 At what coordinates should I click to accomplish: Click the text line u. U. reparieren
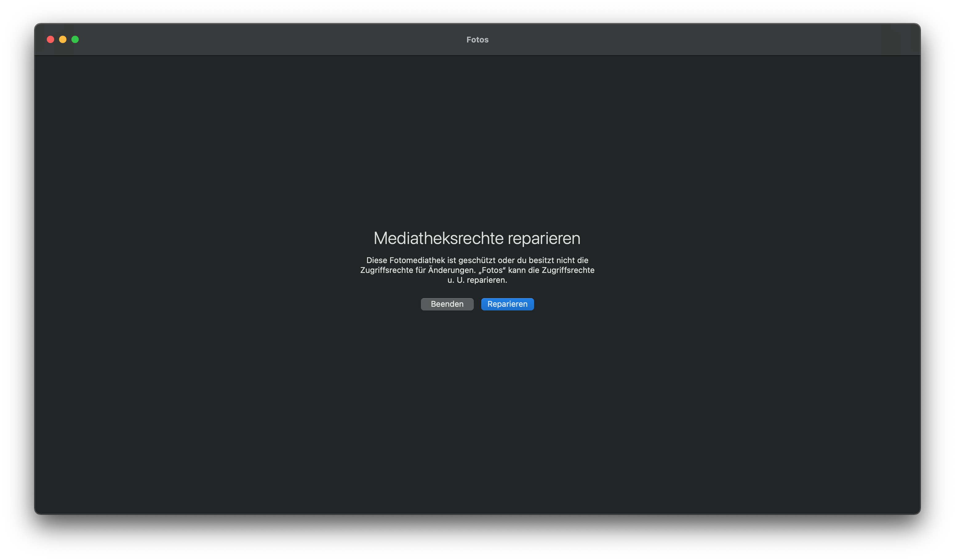[x=477, y=280]
